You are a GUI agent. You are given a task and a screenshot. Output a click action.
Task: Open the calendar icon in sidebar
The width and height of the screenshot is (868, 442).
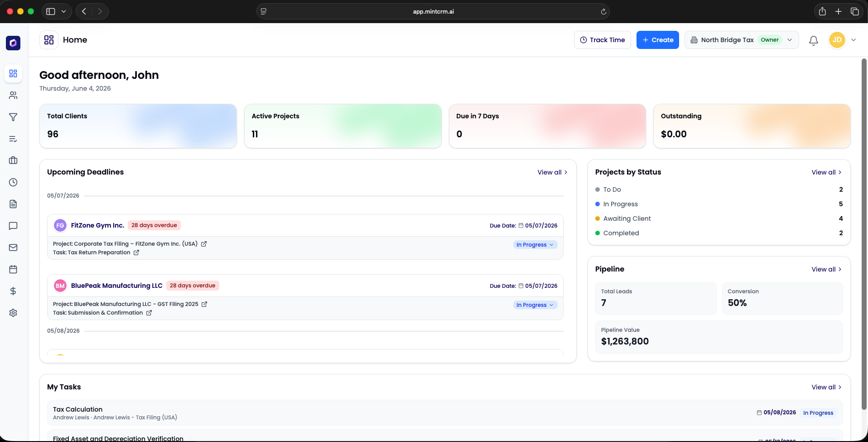pos(13,269)
